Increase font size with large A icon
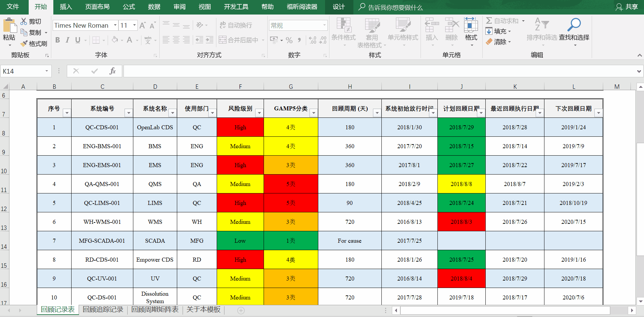Image resolution: width=644 pixels, height=317 pixels. pos(142,25)
